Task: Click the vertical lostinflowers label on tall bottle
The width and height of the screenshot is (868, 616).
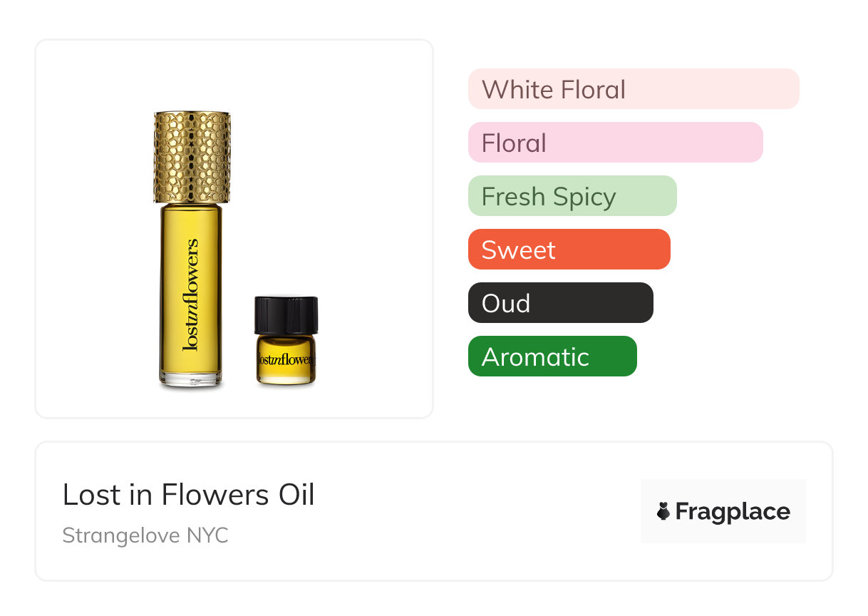Action: tap(191, 296)
